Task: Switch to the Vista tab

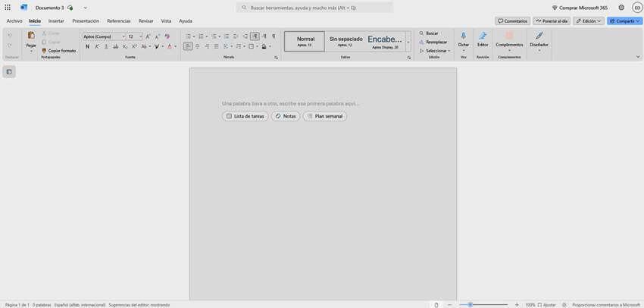Action: click(166, 21)
